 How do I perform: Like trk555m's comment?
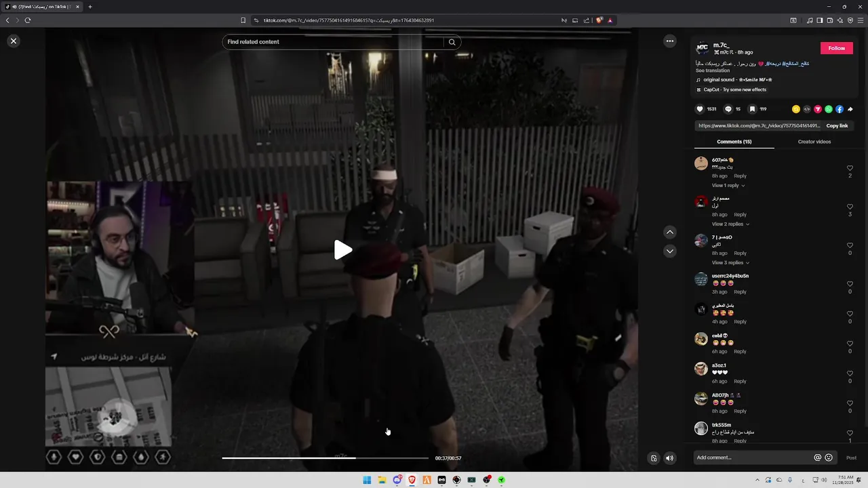coord(850,433)
